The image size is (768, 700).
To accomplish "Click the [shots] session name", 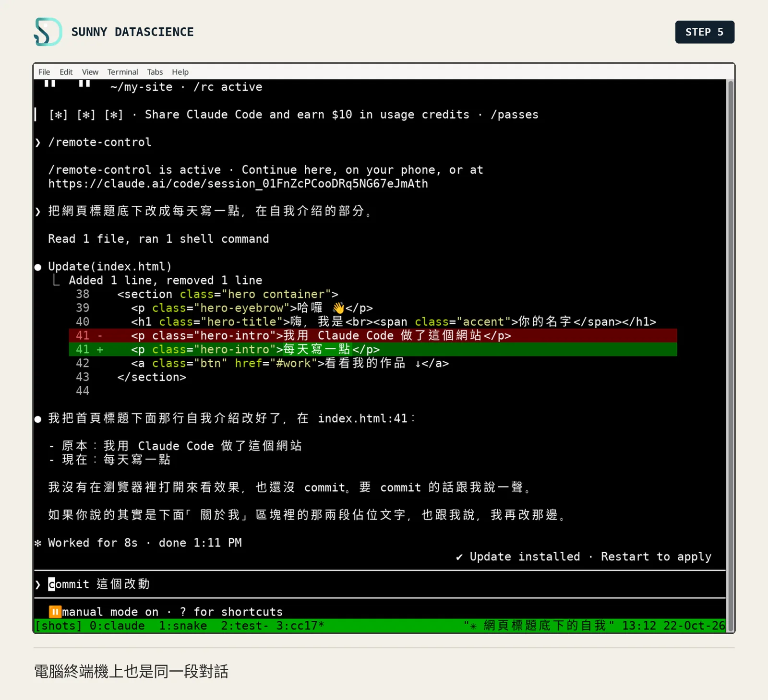I will pos(59,626).
